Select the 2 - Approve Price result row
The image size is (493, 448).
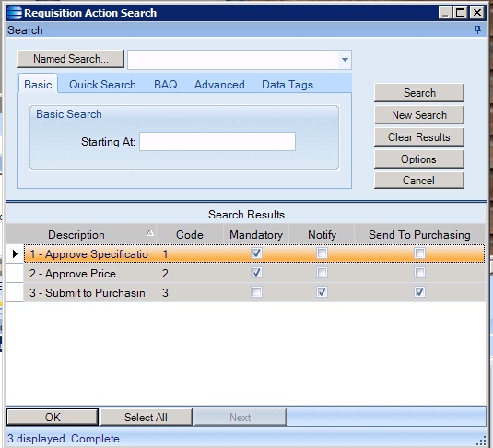pos(254,273)
